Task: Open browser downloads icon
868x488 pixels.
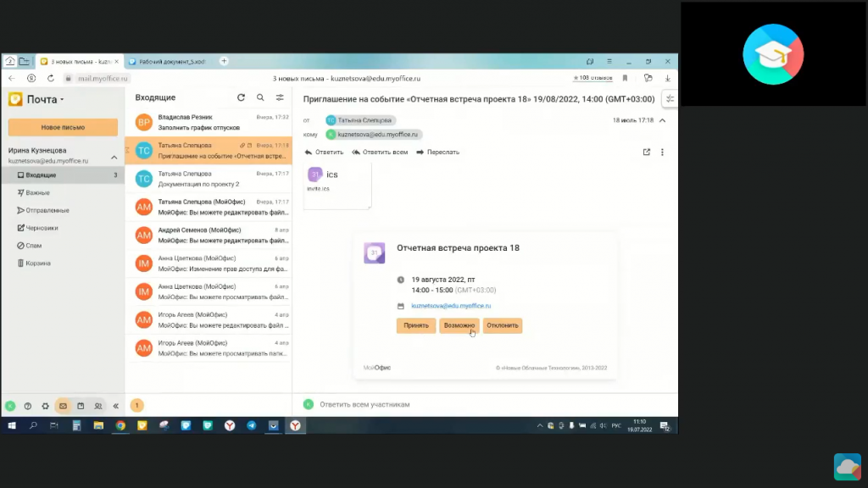Action: (x=668, y=79)
